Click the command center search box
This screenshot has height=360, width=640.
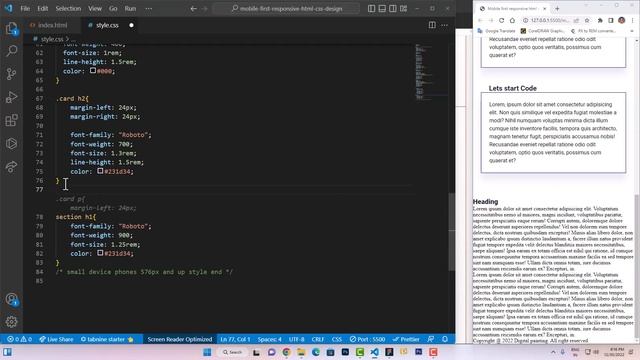(x=287, y=8)
